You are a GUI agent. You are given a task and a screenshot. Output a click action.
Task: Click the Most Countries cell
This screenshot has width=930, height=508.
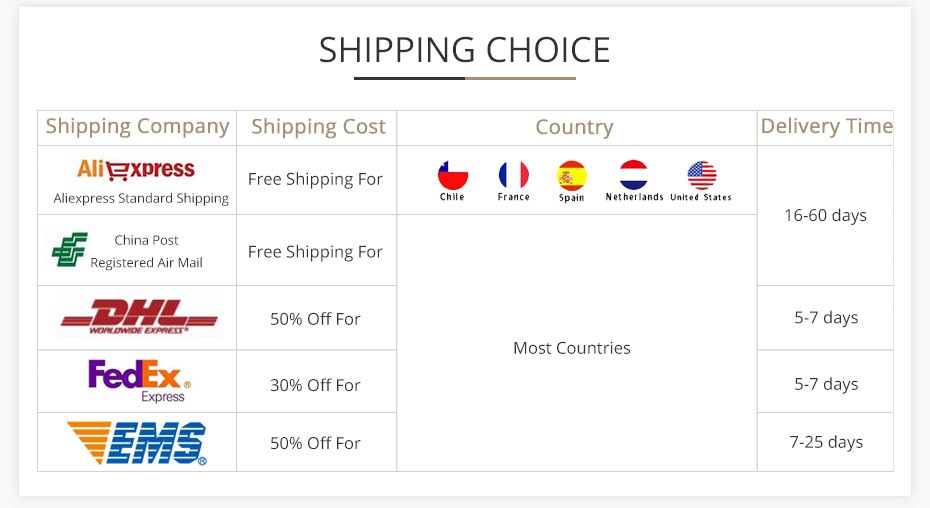point(572,348)
